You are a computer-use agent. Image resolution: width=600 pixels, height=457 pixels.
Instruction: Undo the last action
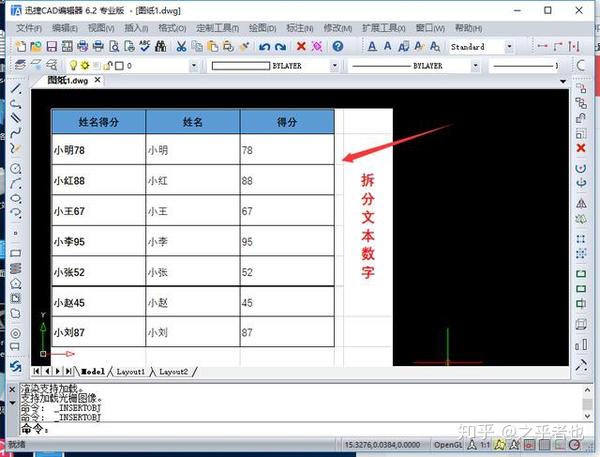(x=264, y=46)
